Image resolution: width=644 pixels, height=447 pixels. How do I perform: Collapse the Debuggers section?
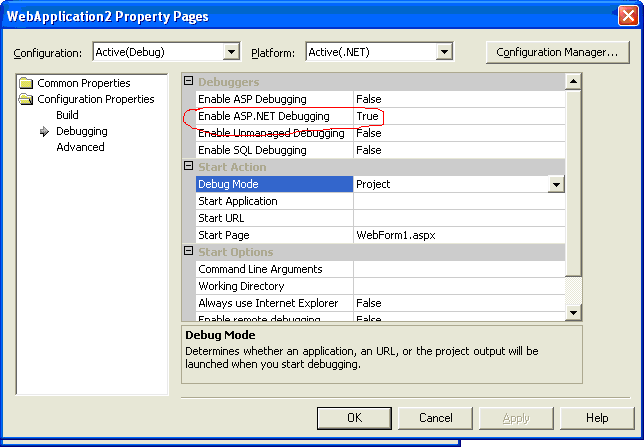coord(189,82)
